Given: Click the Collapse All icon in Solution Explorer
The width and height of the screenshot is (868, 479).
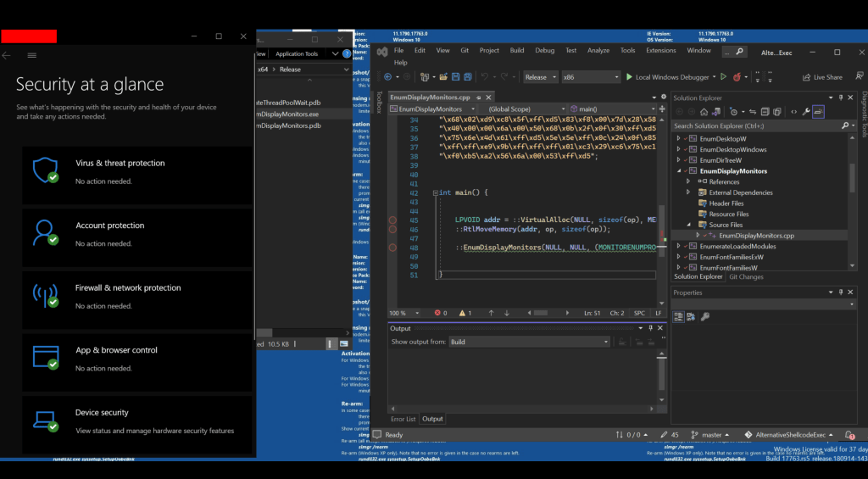Looking at the screenshot, I should [x=765, y=111].
